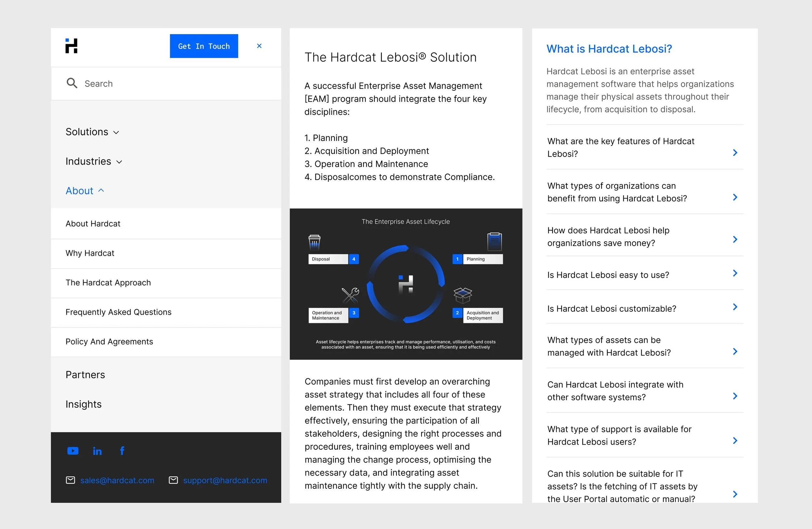Close the mobile navigation menu
The width and height of the screenshot is (812, 529).
pos(259,46)
